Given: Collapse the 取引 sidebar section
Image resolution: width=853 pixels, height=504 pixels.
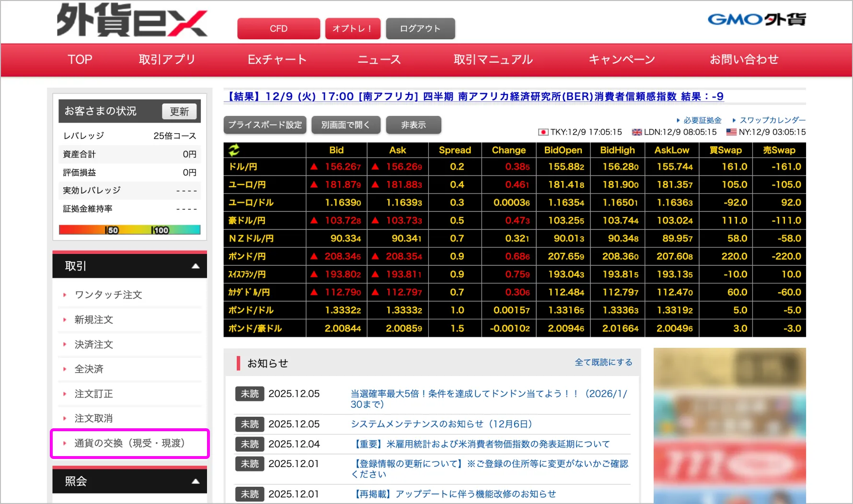Looking at the screenshot, I should pos(196,266).
